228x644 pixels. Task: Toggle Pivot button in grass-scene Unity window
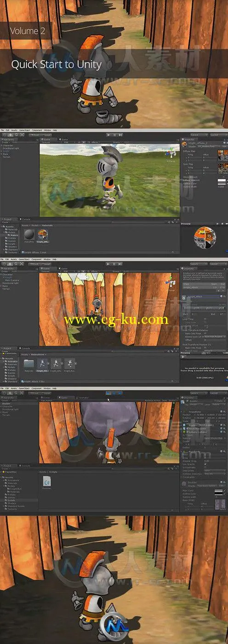pyautogui.click(x=34, y=135)
